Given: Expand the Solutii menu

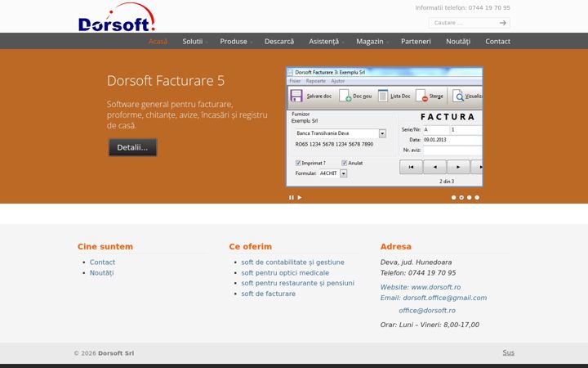Looking at the screenshot, I should point(193,42).
